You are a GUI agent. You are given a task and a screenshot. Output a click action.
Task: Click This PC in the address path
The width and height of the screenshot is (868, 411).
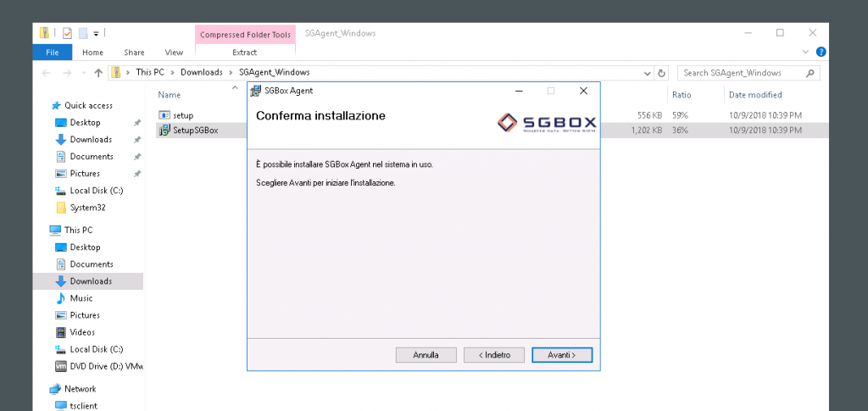pos(149,73)
